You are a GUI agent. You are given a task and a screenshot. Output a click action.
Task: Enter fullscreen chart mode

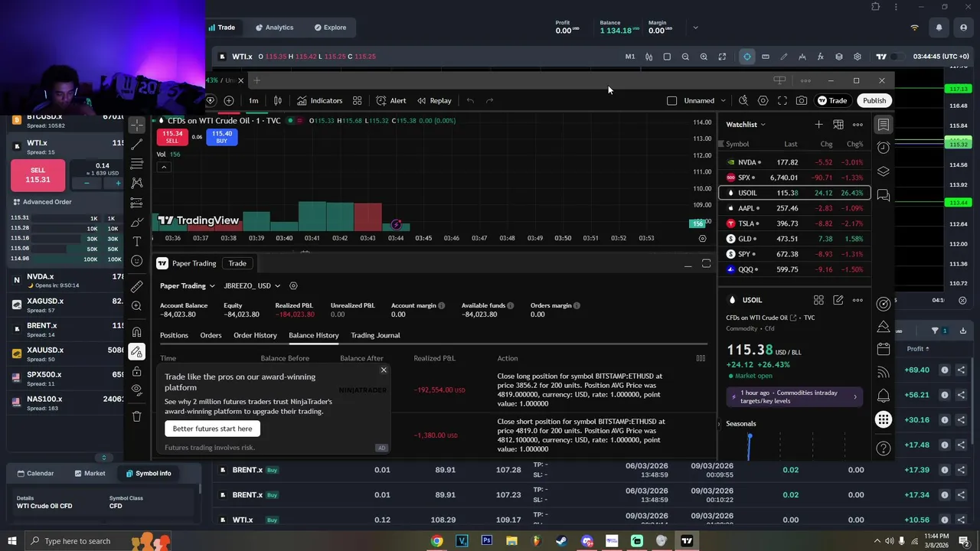[x=782, y=100]
